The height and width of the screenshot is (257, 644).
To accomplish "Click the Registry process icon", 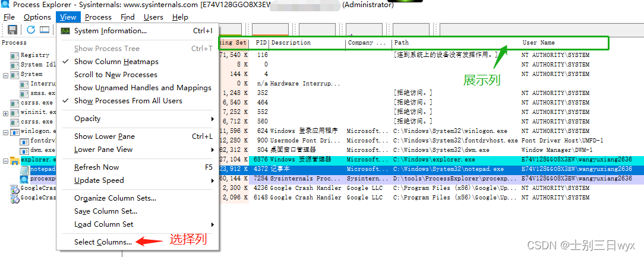I will [x=15, y=55].
